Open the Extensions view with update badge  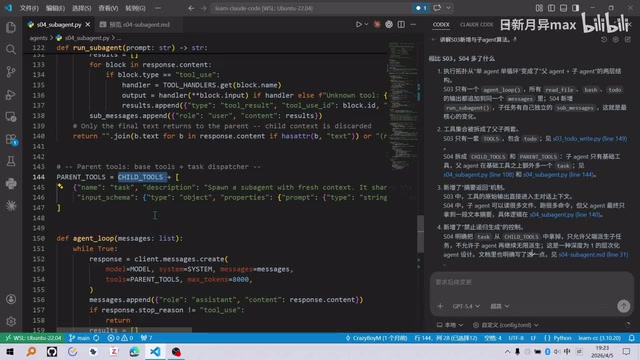11,139
